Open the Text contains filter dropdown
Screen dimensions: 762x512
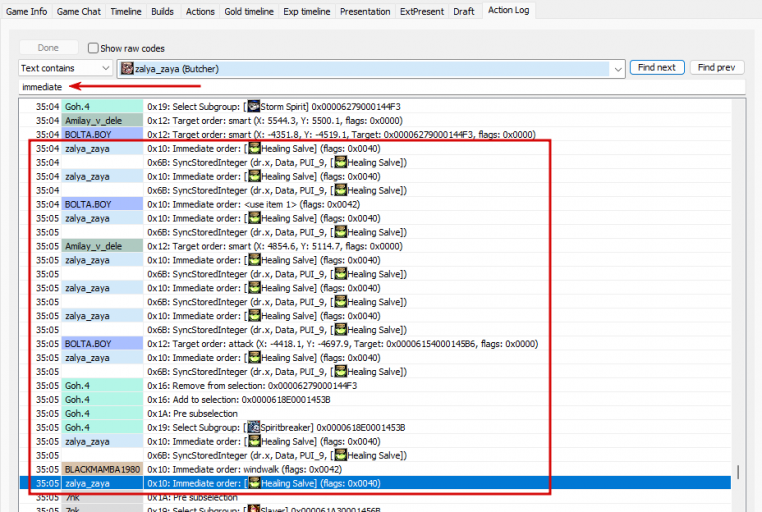[x=66, y=68]
